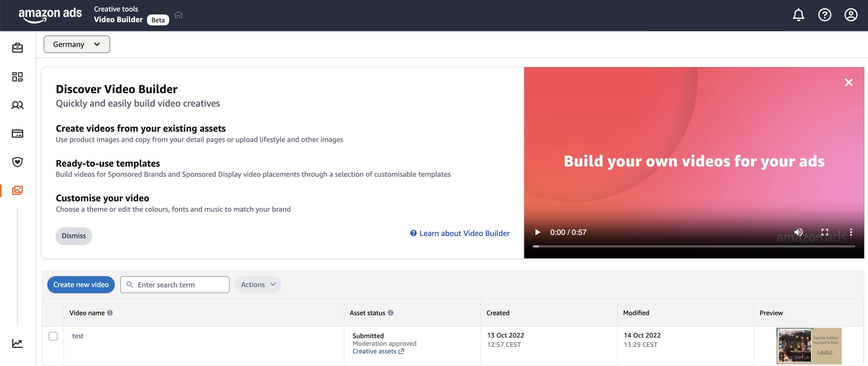Toggle mute on the promo video player
The width and height of the screenshot is (868, 366).
(799, 232)
